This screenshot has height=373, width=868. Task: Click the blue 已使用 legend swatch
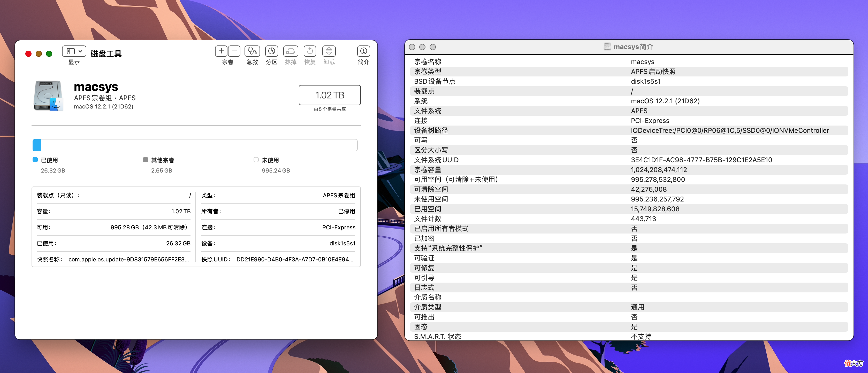coord(35,160)
